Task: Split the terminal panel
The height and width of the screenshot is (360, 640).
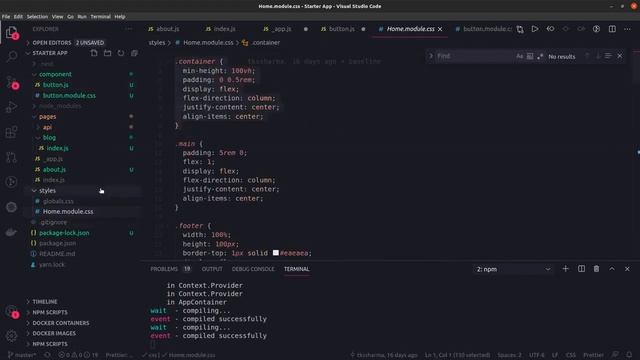Action: pos(581,269)
